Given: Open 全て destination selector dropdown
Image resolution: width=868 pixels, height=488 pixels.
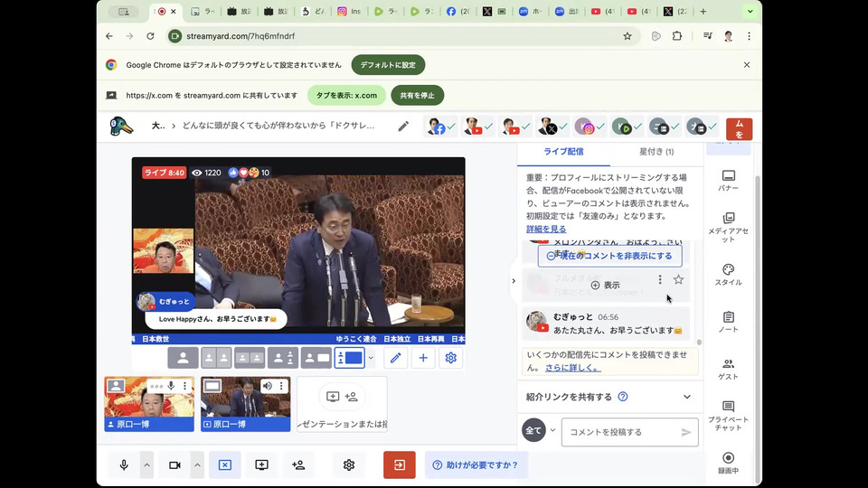Looking at the screenshot, I should (539, 430).
